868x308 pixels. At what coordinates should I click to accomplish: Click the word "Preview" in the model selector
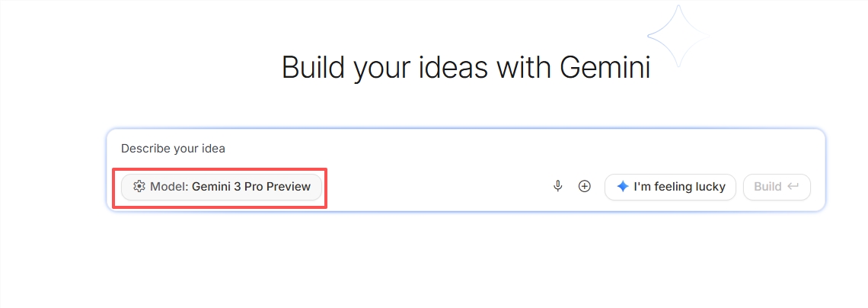289,187
